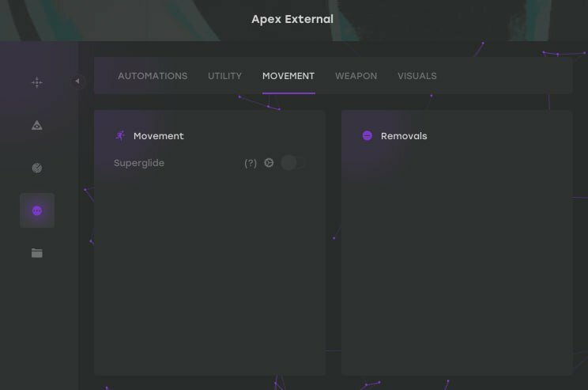The width and height of the screenshot is (588, 390).
Task: Click the purple minus Removals icon
Action: point(367,135)
